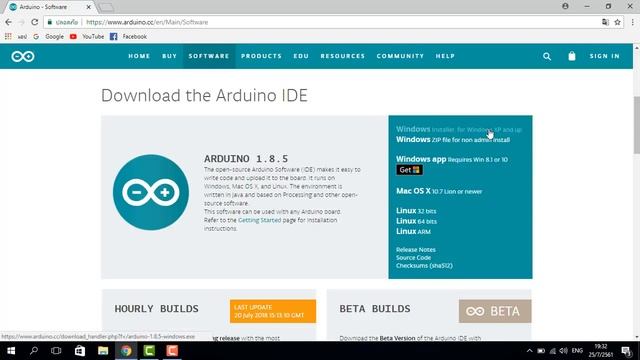The height and width of the screenshot is (360, 640).
Task: Click the translate page icon in address bar
Action: pyautogui.click(x=605, y=22)
